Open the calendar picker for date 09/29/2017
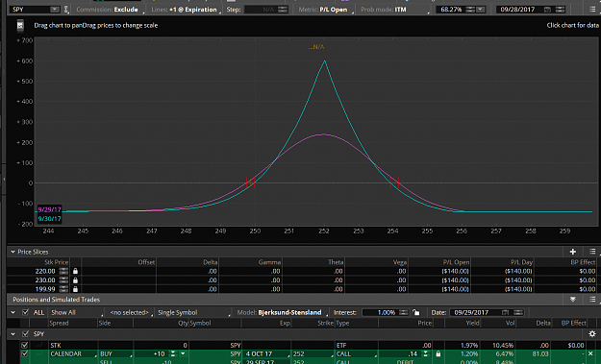601x364 pixels. (506, 312)
